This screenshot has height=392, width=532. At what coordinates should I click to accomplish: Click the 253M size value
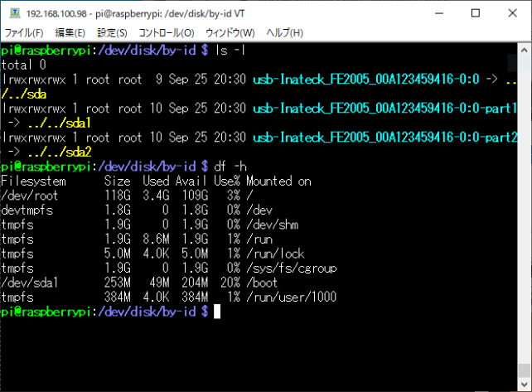point(118,283)
